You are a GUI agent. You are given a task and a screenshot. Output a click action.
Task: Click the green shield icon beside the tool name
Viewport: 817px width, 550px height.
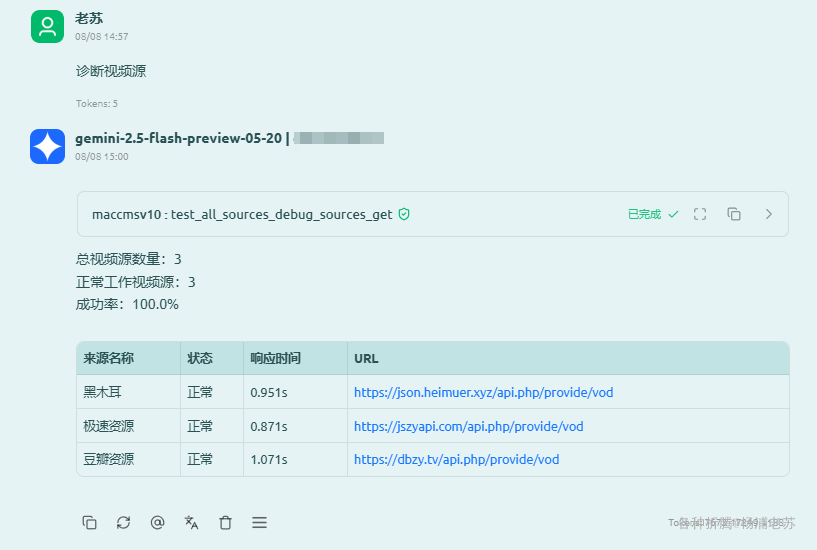(x=404, y=214)
